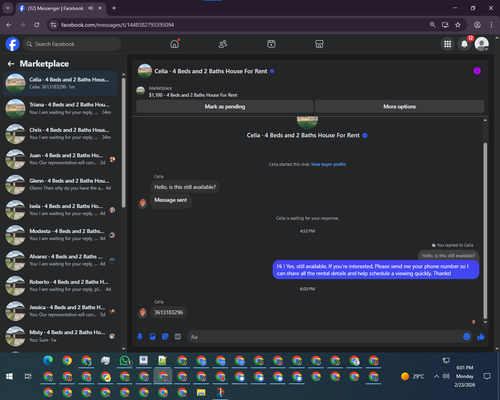Open File Explorer from the taskbar
Image resolution: width=500 pixels, height=400 pixels.
click(201, 392)
